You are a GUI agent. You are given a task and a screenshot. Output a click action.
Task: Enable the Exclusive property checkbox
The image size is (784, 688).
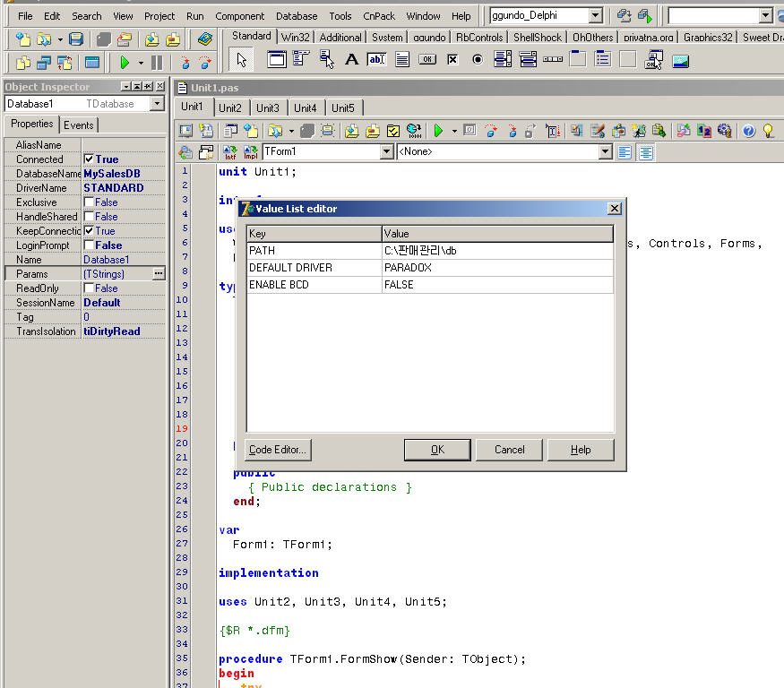click(89, 202)
